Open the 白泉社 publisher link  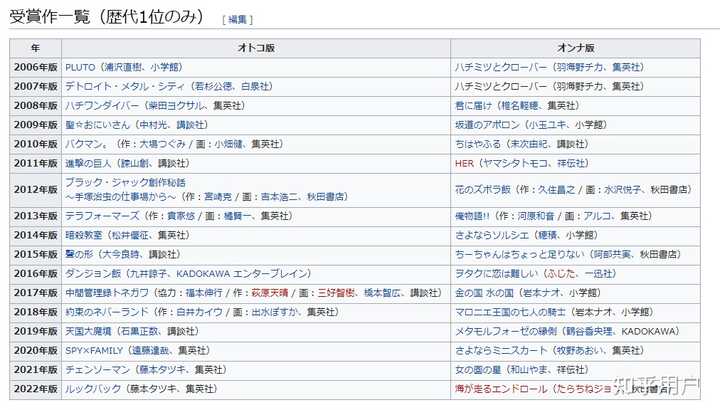[255, 86]
